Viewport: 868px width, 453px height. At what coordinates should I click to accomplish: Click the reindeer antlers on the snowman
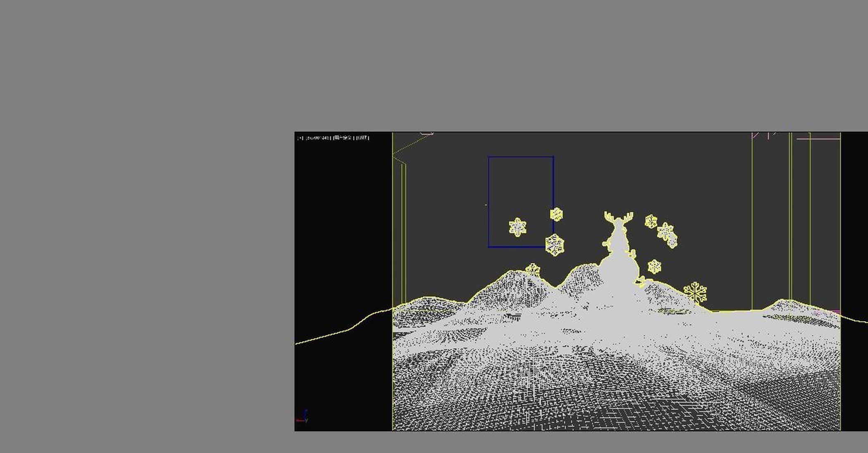coord(618,218)
